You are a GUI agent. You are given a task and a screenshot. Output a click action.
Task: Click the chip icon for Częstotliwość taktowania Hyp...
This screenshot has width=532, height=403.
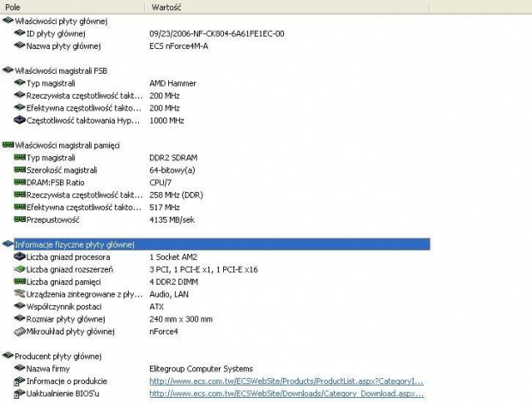click(20, 121)
